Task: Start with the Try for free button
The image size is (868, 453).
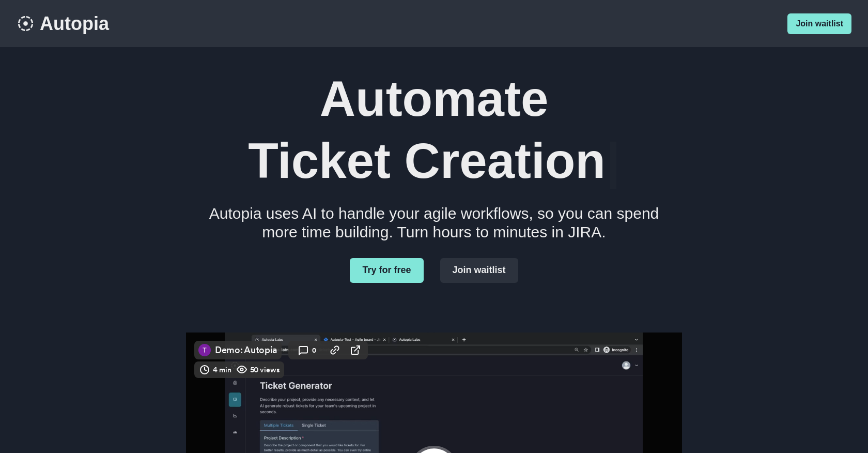Action: coord(386,270)
